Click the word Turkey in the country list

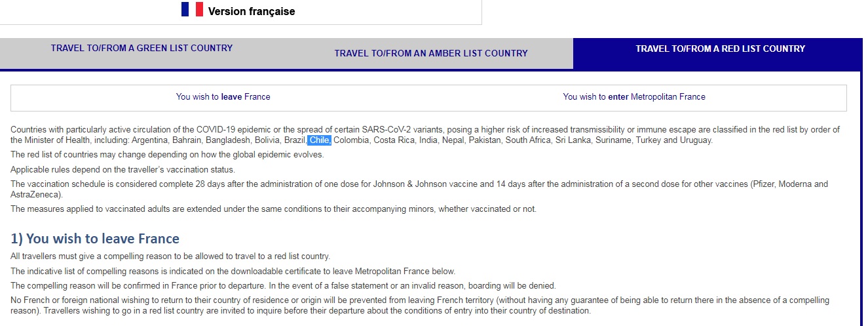(x=649, y=140)
